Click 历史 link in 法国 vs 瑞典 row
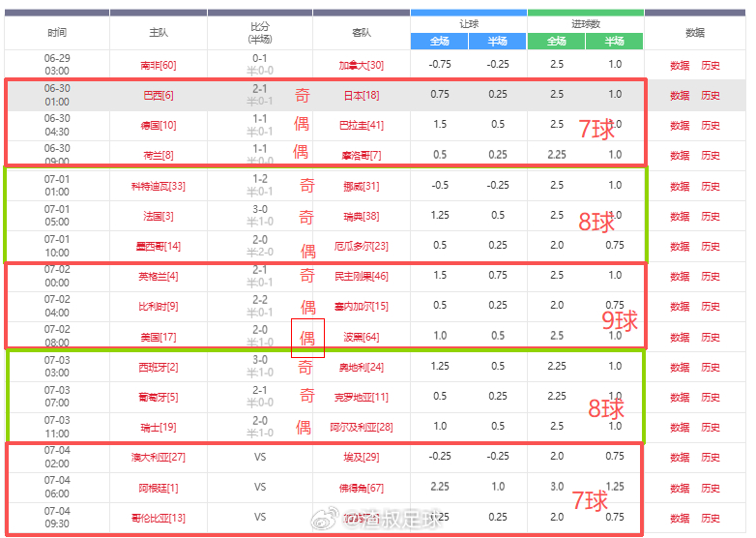This screenshot has height=538, width=756. (711, 216)
